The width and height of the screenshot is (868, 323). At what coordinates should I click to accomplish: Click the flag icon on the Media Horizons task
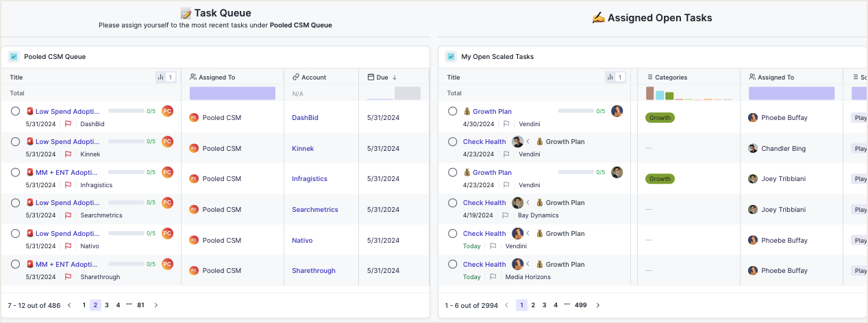pos(493,277)
